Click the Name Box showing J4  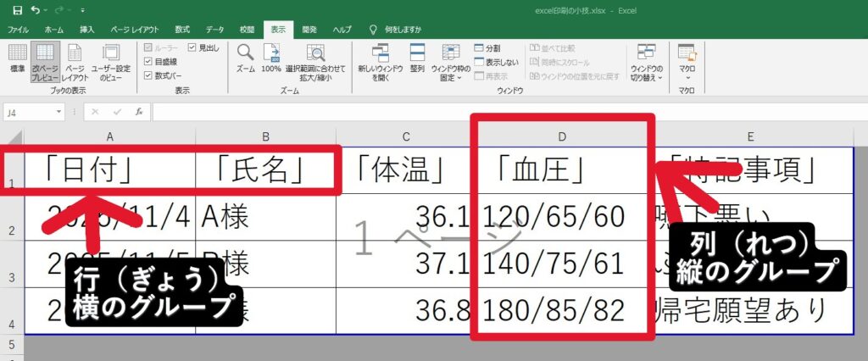31,112
